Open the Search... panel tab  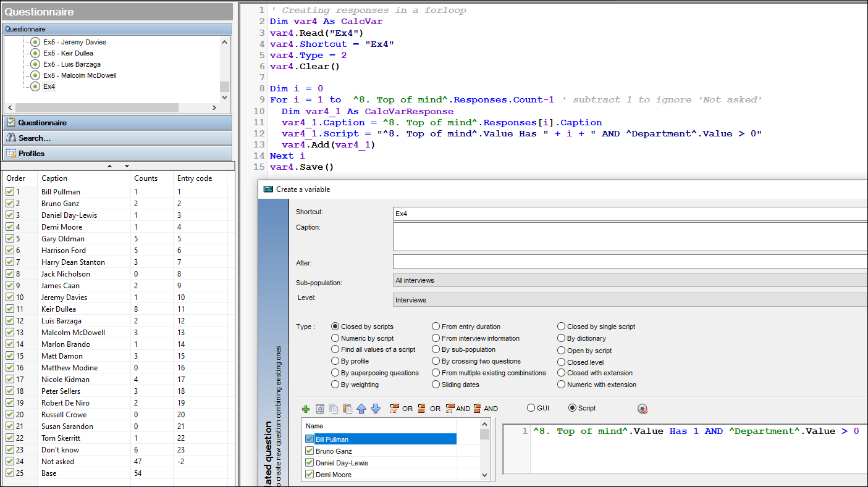(117, 138)
